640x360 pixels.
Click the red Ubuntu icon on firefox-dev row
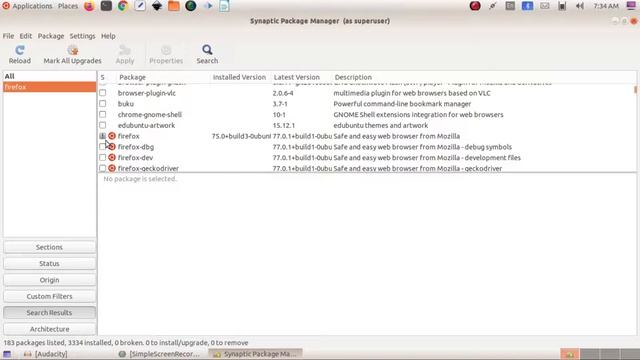(112, 157)
